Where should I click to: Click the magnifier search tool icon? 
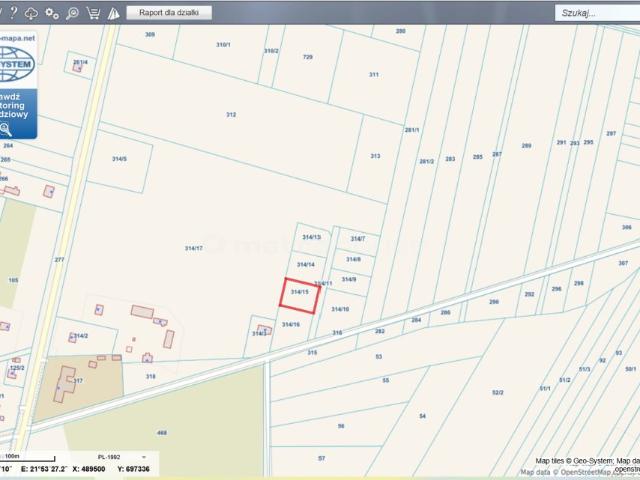coord(72,13)
